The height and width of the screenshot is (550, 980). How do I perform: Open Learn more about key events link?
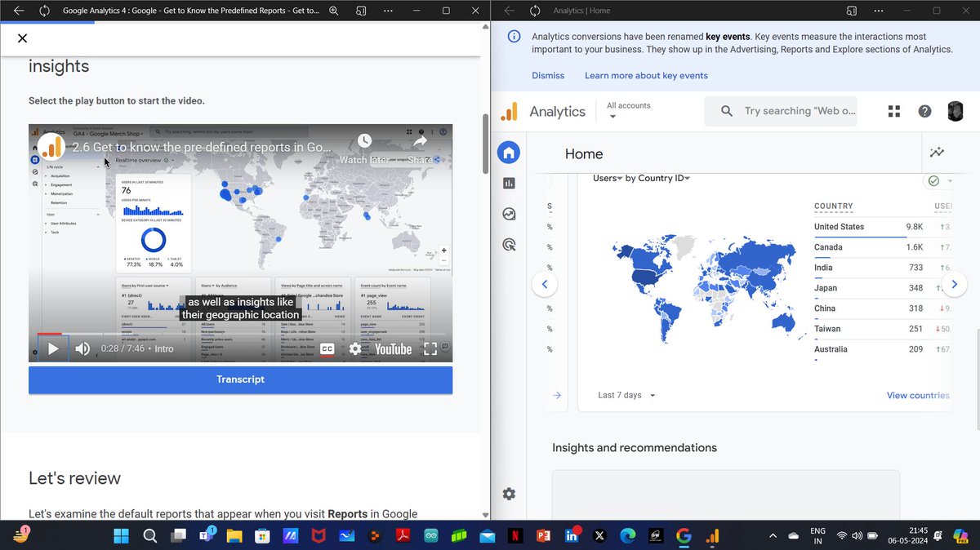click(x=646, y=75)
